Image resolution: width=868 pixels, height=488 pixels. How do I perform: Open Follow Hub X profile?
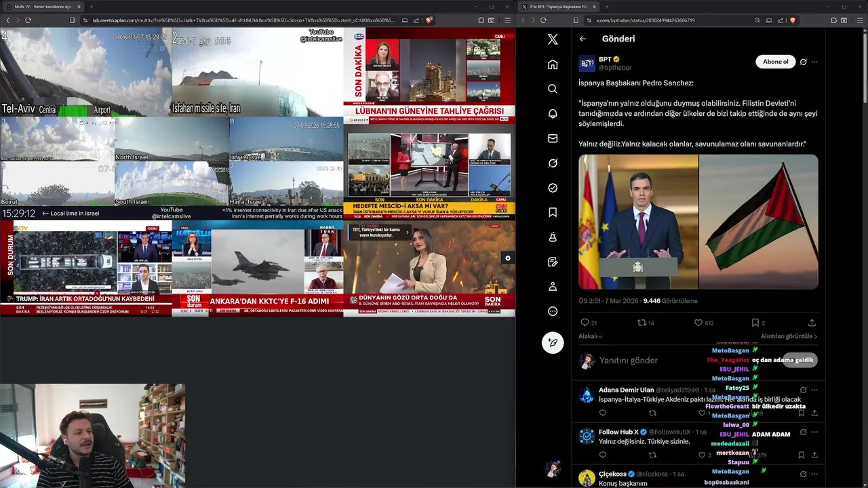point(618,432)
